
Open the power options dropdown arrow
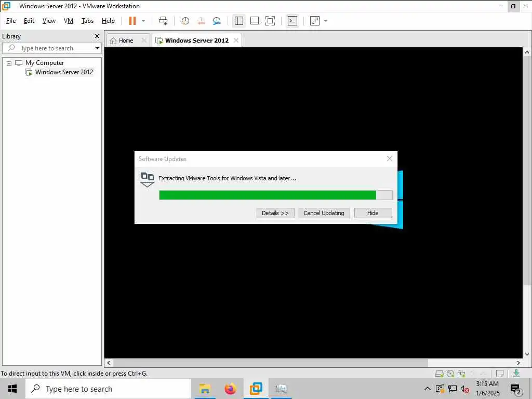point(143,21)
